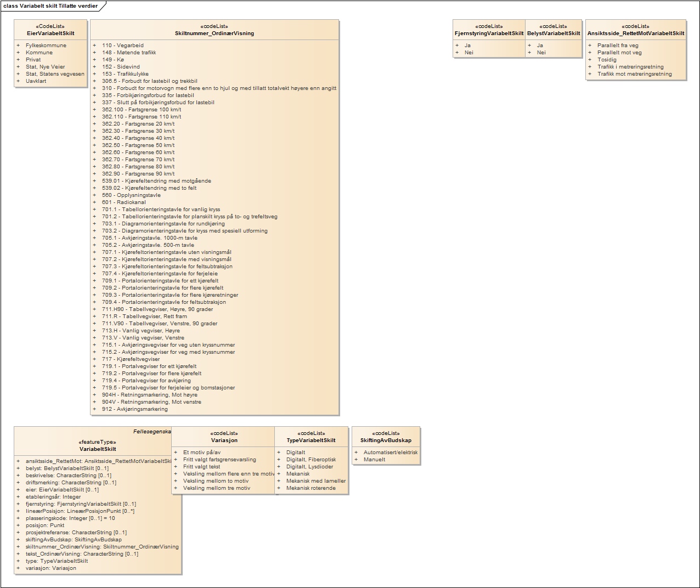700x588 pixels.
Task: Select 'Digitalt, Fiberoptisk' in TypeVariabeltSkilt
Action: pos(311,460)
